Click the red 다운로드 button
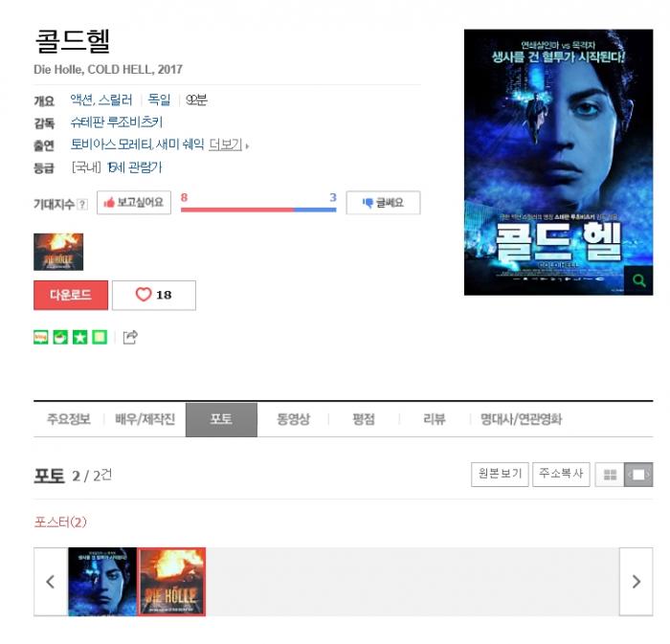Screen dimensions: 670x644 click(x=71, y=295)
